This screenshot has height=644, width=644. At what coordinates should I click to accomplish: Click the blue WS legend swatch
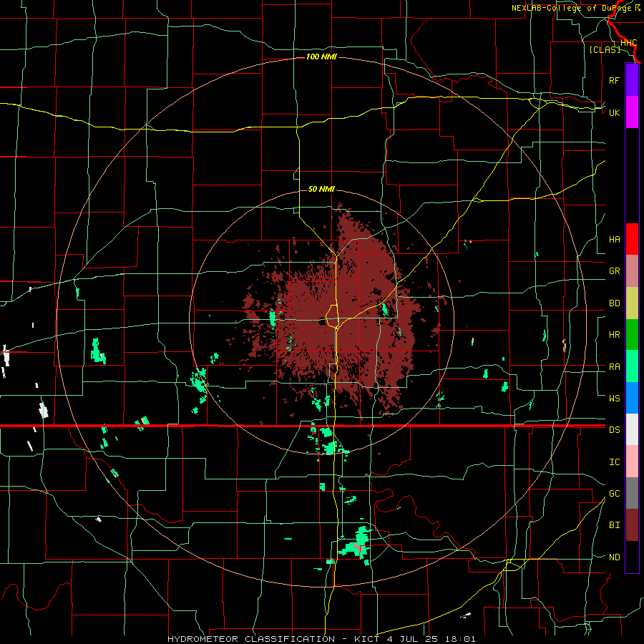tap(632, 398)
